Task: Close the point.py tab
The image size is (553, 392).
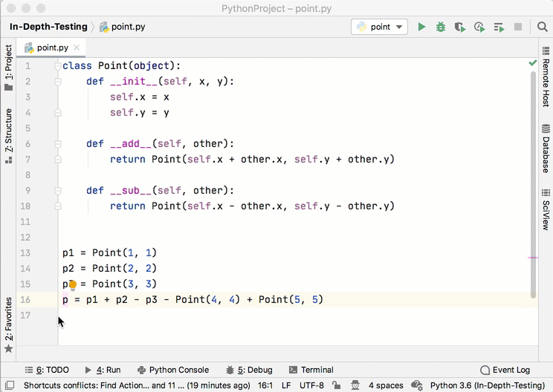Action: click(x=77, y=48)
